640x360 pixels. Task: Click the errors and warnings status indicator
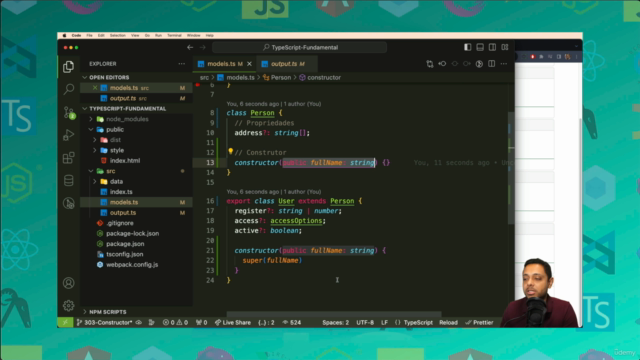pos(176,322)
